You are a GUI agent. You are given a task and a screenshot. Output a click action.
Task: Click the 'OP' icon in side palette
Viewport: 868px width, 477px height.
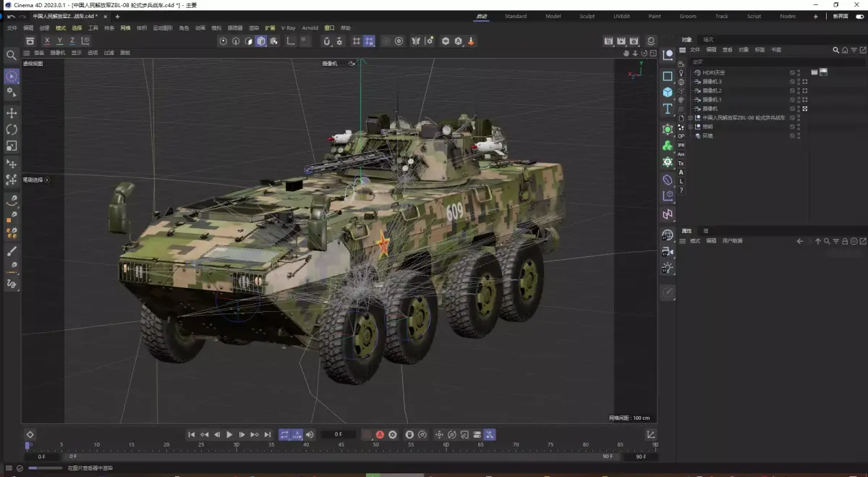click(681, 136)
